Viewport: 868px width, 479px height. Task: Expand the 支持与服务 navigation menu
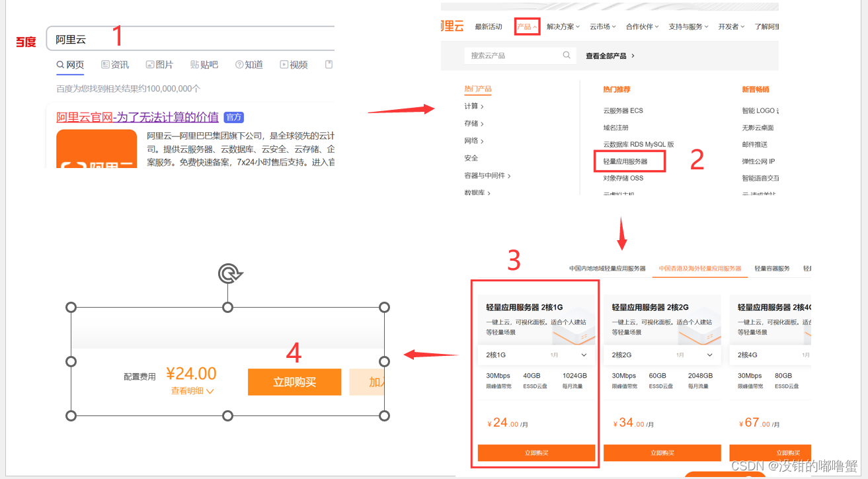688,27
